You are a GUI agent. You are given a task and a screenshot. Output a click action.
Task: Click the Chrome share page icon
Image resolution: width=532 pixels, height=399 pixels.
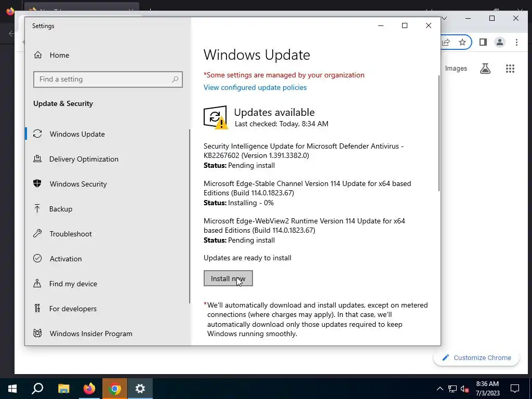tap(446, 43)
